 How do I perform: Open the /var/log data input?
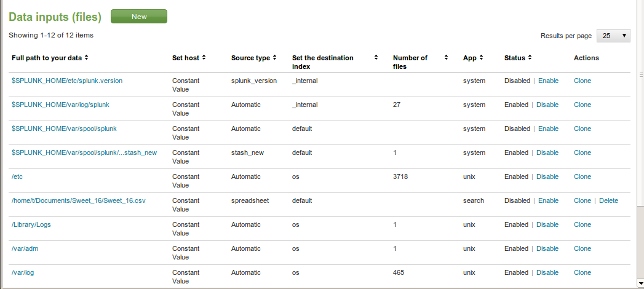pyautogui.click(x=23, y=272)
